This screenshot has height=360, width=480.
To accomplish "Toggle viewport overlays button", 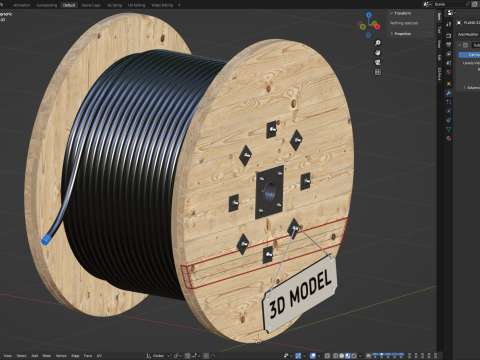I will pos(313,356).
